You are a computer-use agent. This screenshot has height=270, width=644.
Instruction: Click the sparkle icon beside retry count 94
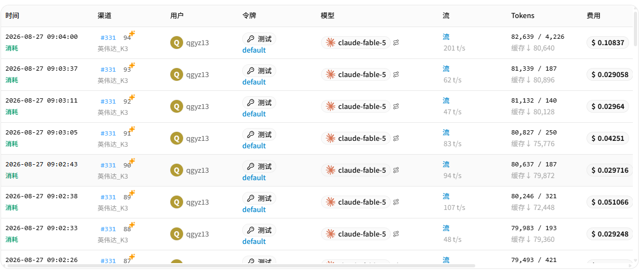pos(132,33)
